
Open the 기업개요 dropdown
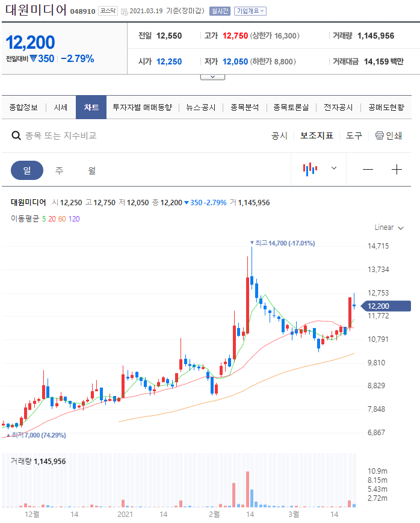pyautogui.click(x=250, y=11)
